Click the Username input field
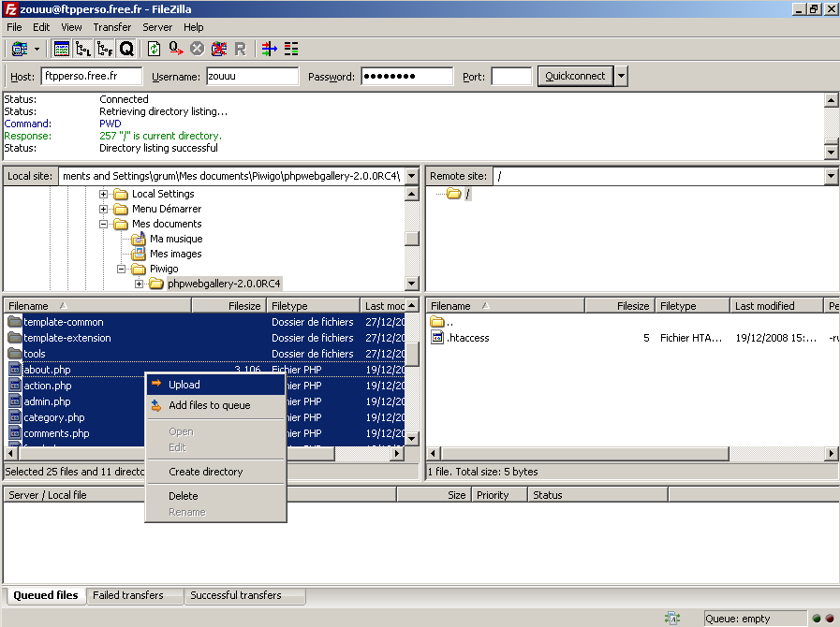This screenshot has height=627, width=840. pyautogui.click(x=252, y=76)
